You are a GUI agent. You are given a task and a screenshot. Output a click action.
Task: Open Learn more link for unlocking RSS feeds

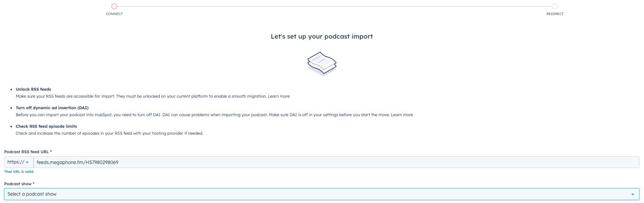(x=279, y=96)
